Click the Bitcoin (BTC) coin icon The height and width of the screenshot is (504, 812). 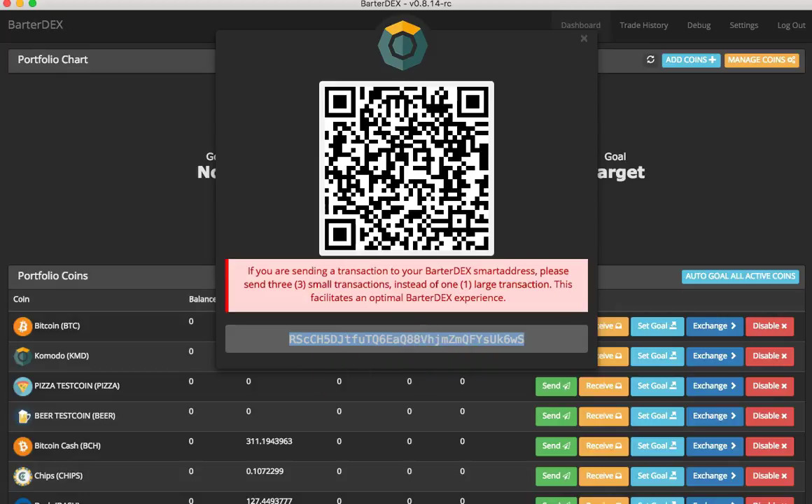[23, 326]
